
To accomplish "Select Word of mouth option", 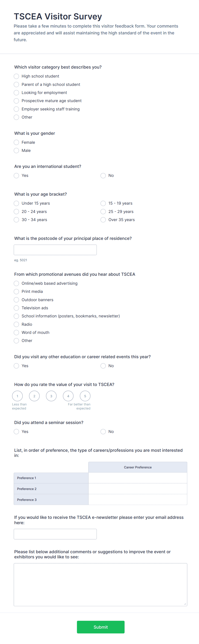I will point(16,333).
